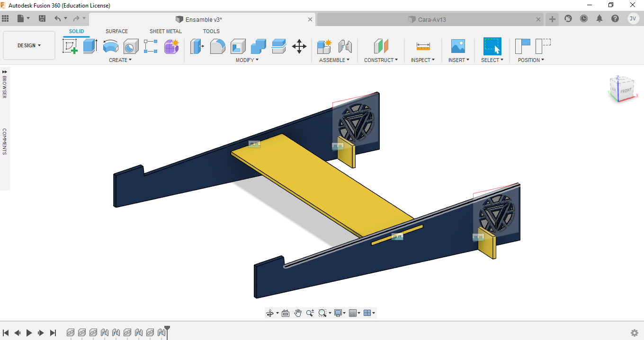Activate the Revolve tool
This screenshot has height=340, width=644.
point(110,46)
